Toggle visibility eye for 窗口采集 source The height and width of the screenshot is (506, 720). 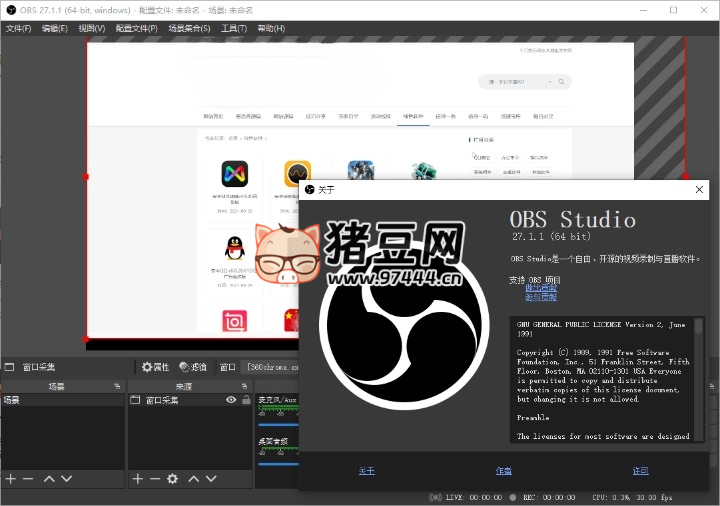point(231,400)
